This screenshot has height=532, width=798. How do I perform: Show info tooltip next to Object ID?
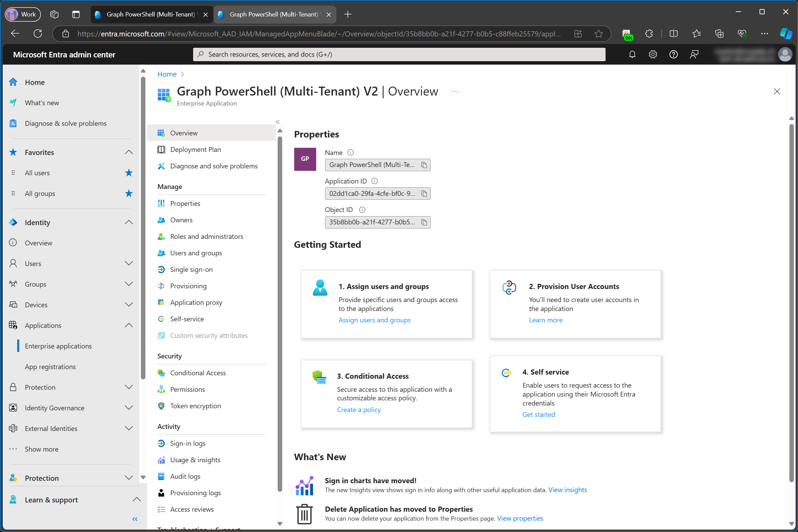point(362,210)
